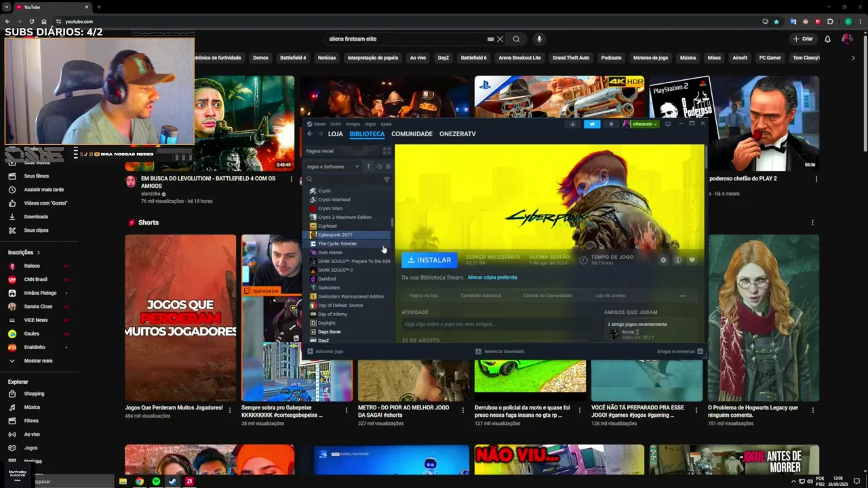
Task: Open File Explorer from the Windows taskbar
Action: pyautogui.click(x=123, y=481)
